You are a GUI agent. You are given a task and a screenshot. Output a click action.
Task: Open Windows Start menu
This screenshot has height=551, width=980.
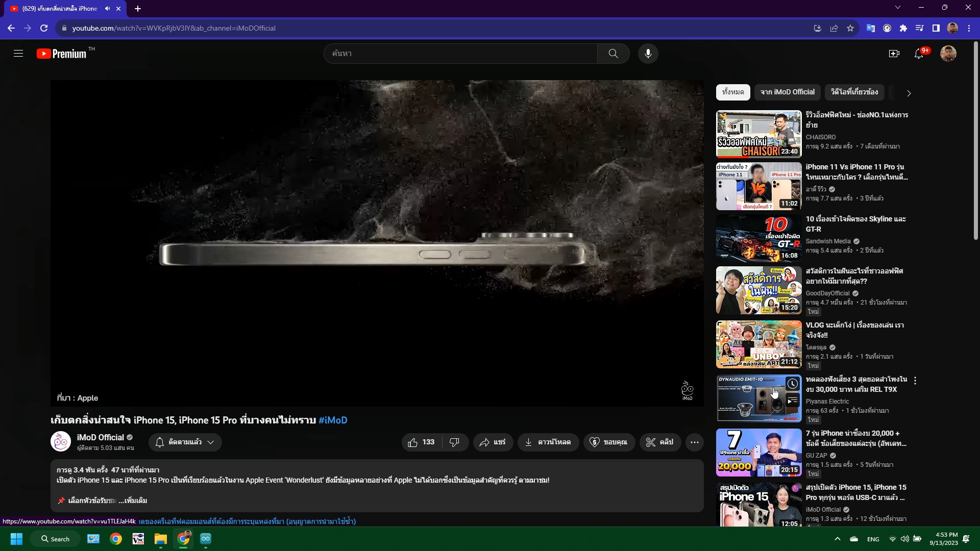[x=16, y=539]
